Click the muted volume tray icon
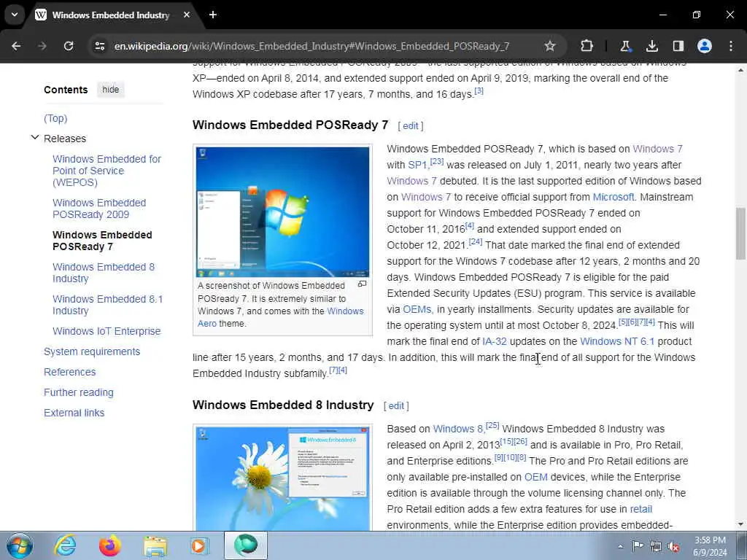The height and width of the screenshot is (560, 747). click(x=673, y=547)
